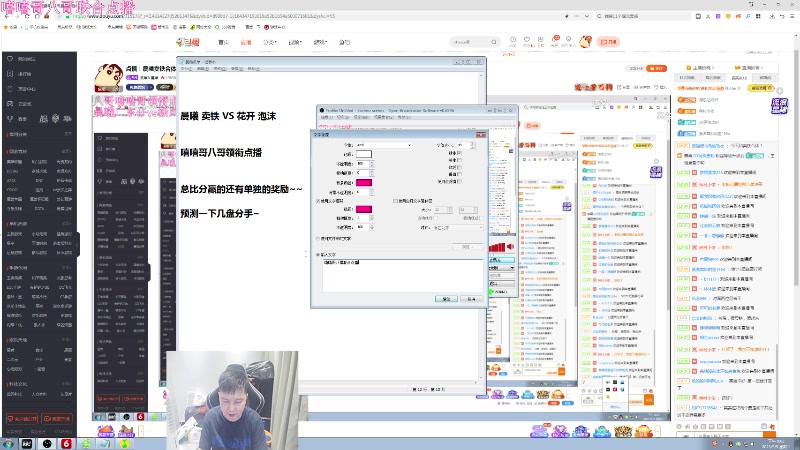The image size is (800, 450).
Task: Open the text alignment dropdown in the OBS text dialog
Action: click(458, 228)
